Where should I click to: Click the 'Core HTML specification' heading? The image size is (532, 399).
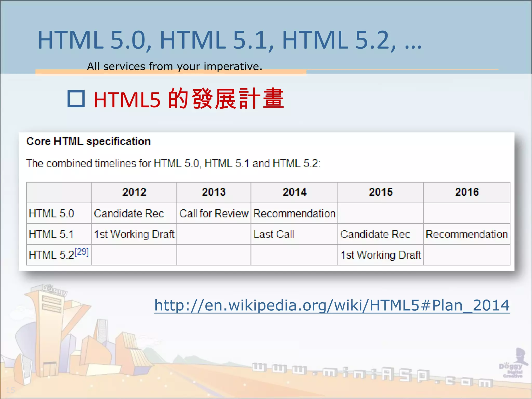89,141
